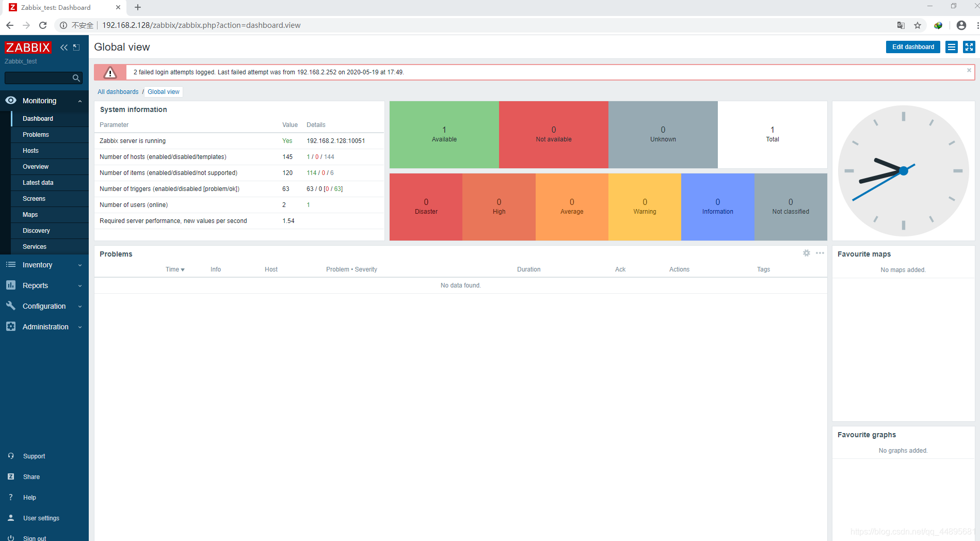Open the Global view breadcrumb link
Image resolution: width=980 pixels, height=541 pixels.
click(164, 92)
